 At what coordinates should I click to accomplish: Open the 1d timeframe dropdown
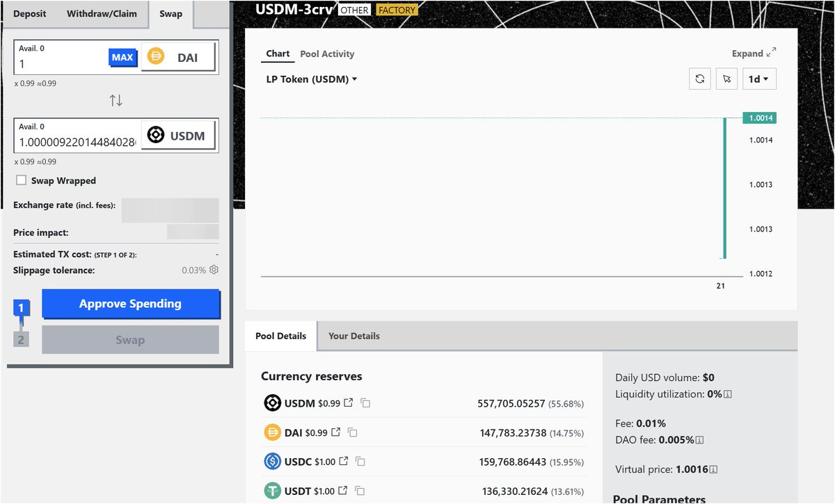click(x=759, y=79)
